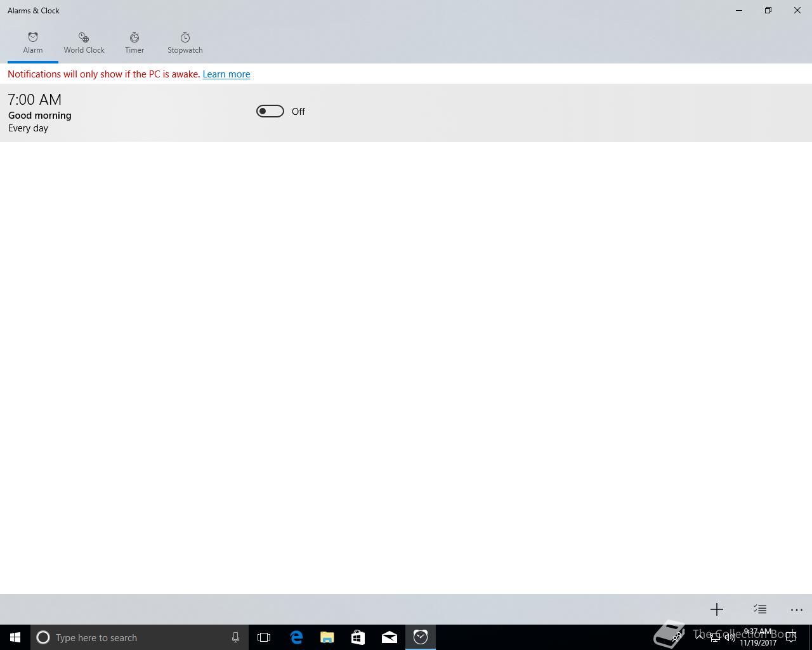Open Task View from the taskbar
The image size is (812, 650).
pyautogui.click(x=264, y=637)
